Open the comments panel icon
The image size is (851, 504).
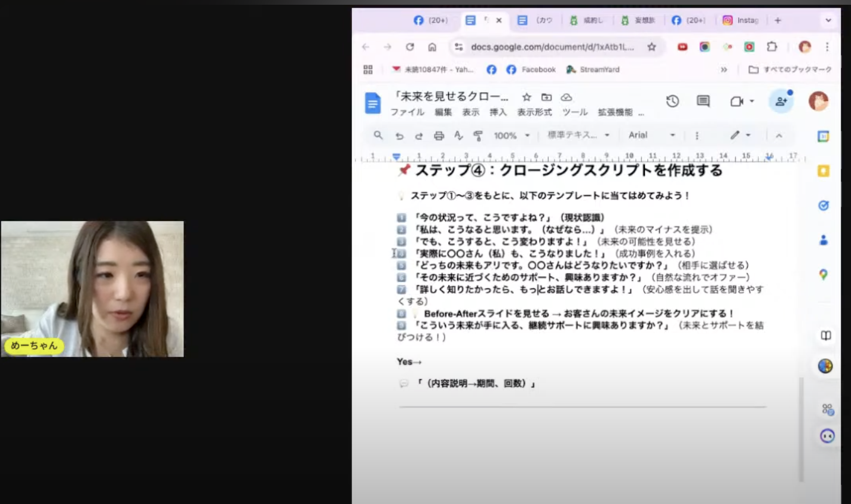(x=703, y=102)
